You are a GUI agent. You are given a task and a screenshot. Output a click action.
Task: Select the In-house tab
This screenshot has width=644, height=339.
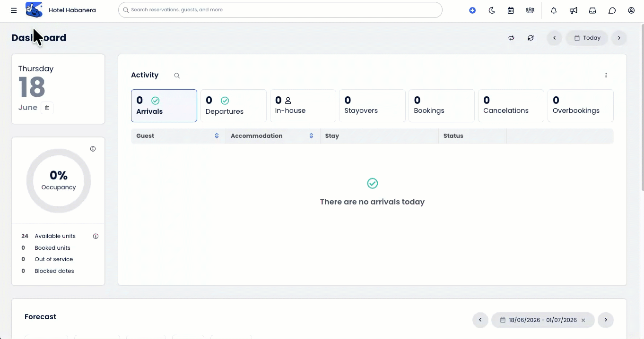coord(303,106)
